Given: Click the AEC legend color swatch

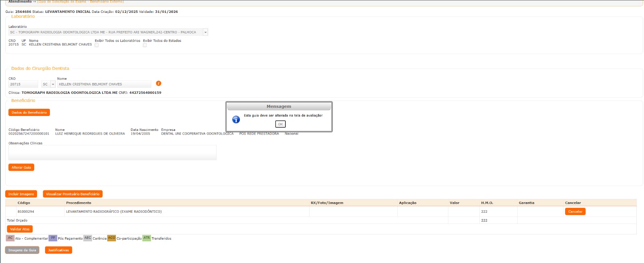Looking at the screenshot, I should (x=88, y=238).
